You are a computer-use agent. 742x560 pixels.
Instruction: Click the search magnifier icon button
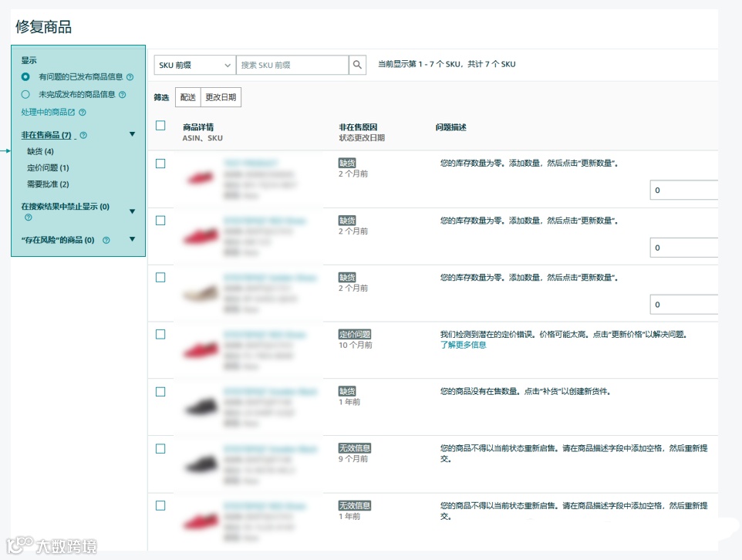(357, 65)
